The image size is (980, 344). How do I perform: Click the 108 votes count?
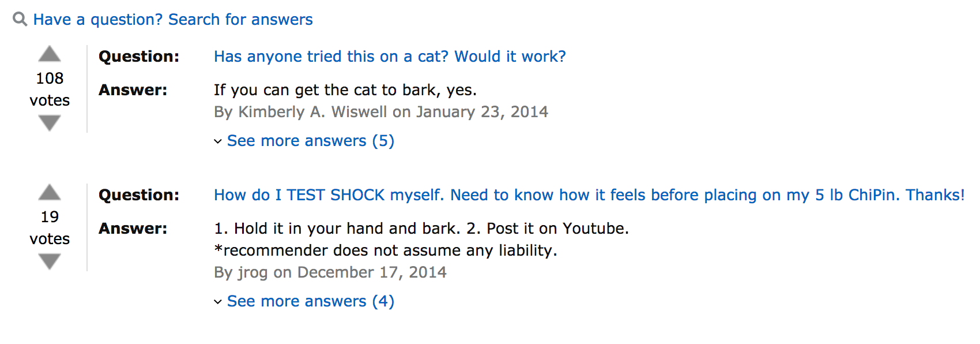[50, 89]
